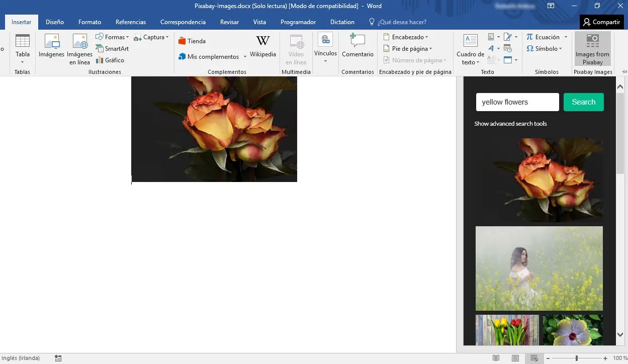628x364 pixels.
Task: Select the woman in flower field thumbnail
Action: pos(539,268)
